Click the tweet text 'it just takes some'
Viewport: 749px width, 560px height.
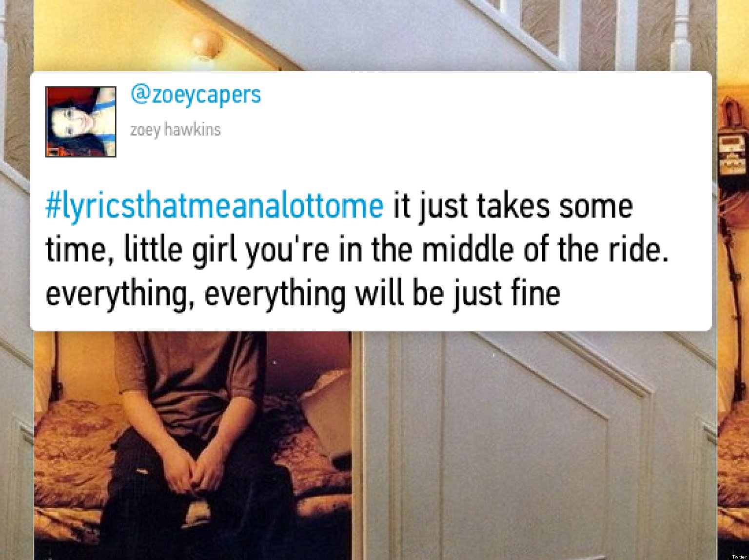(x=513, y=206)
